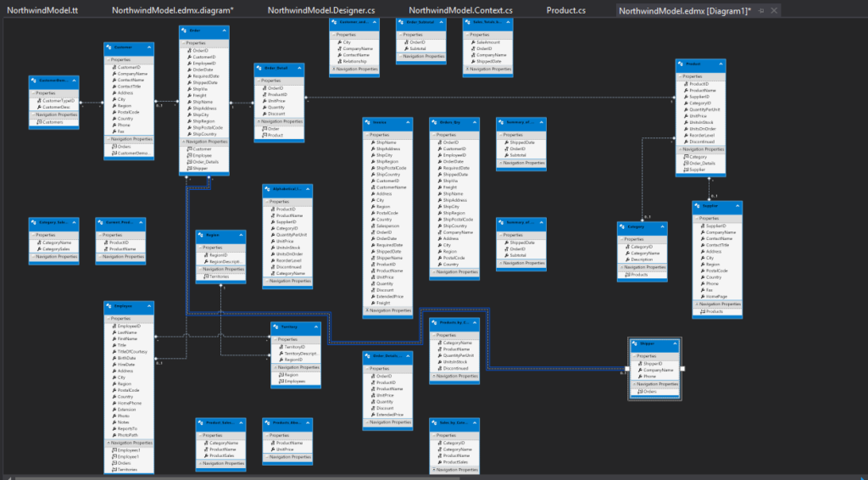
Task: Select CompanyName property in Customer entity
Action: [129, 74]
